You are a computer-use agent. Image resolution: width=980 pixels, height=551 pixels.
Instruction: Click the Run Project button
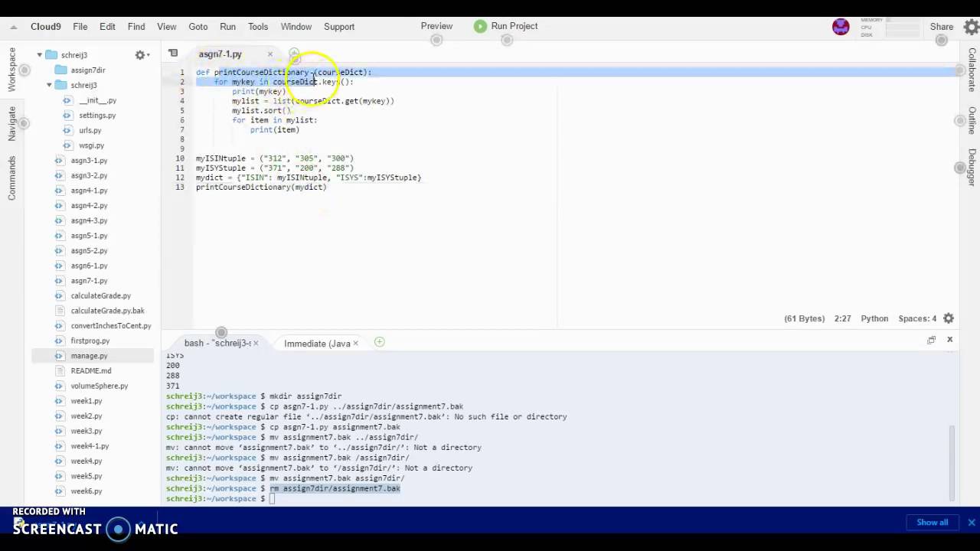505,26
